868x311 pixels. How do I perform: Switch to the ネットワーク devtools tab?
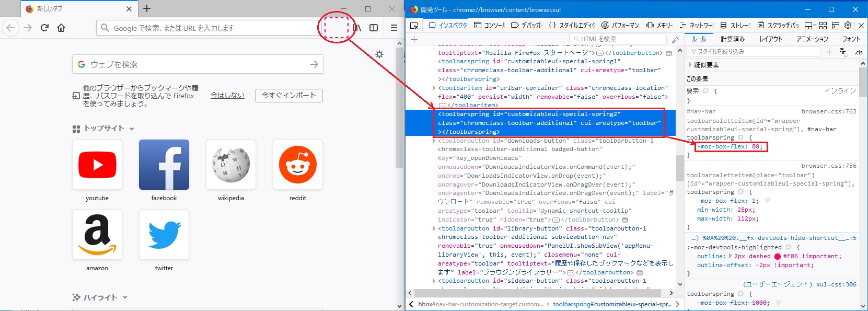[697, 25]
